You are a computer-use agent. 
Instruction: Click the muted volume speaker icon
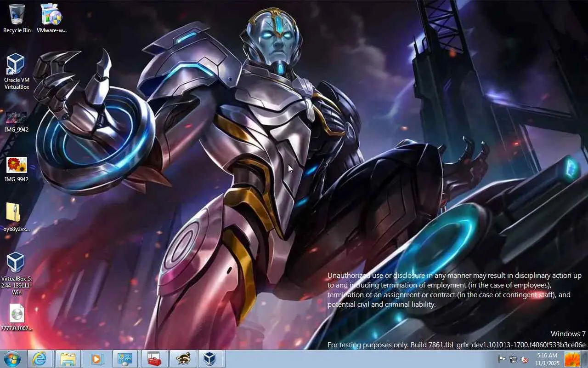click(524, 359)
